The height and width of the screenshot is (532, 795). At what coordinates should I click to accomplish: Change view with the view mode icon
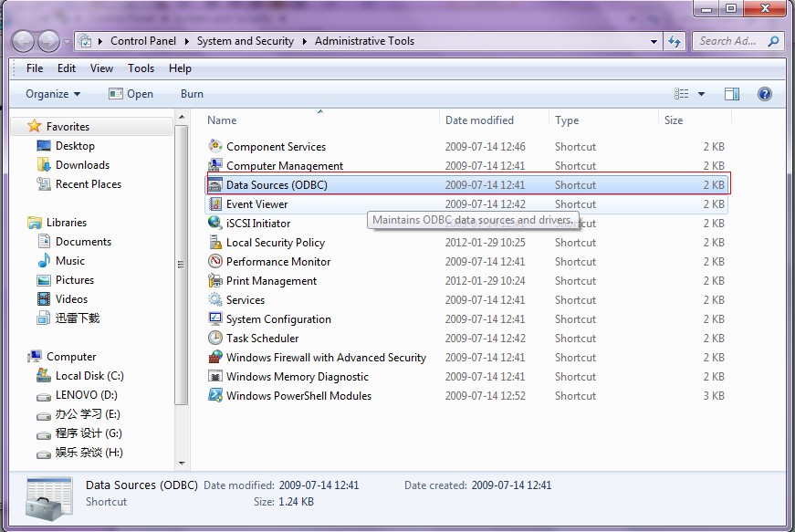[x=682, y=94]
